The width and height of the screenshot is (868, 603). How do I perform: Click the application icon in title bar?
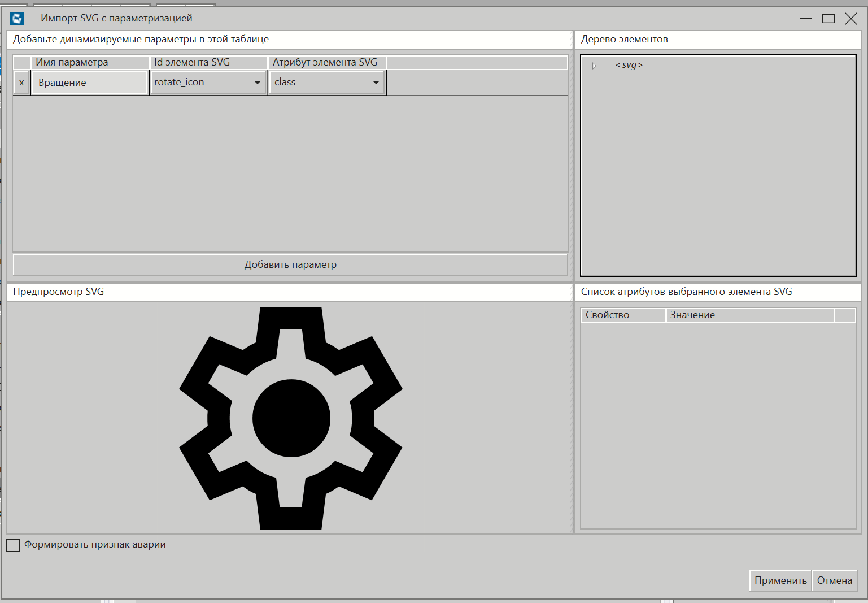pyautogui.click(x=17, y=19)
